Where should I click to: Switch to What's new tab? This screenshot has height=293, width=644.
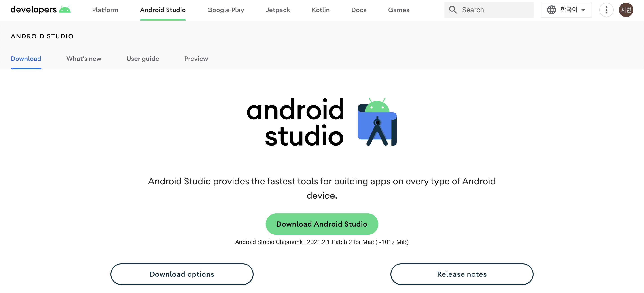tap(84, 59)
